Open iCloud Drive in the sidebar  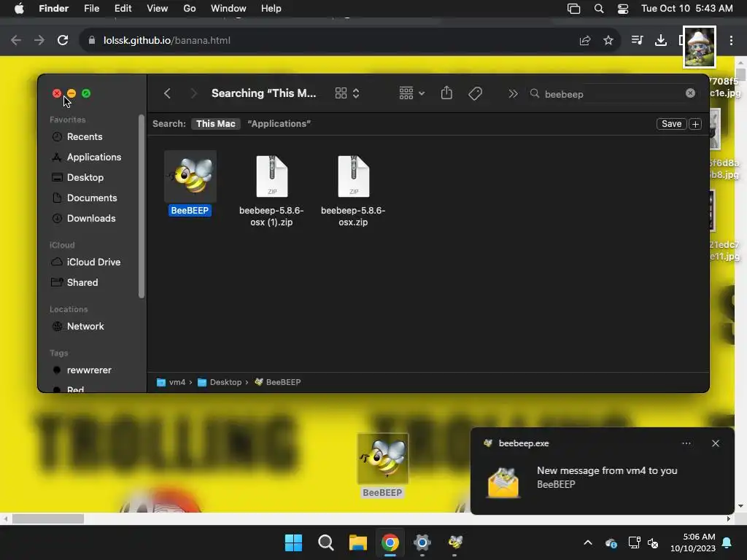94,262
